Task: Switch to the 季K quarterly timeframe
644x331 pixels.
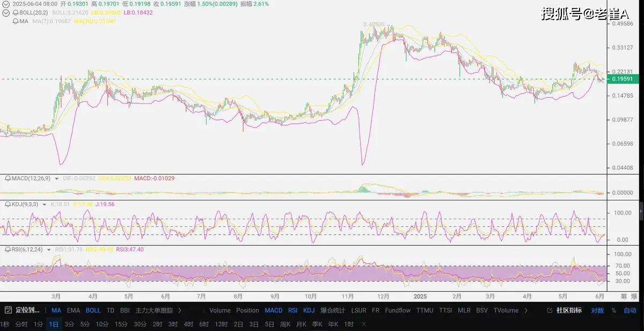Action: (317, 324)
